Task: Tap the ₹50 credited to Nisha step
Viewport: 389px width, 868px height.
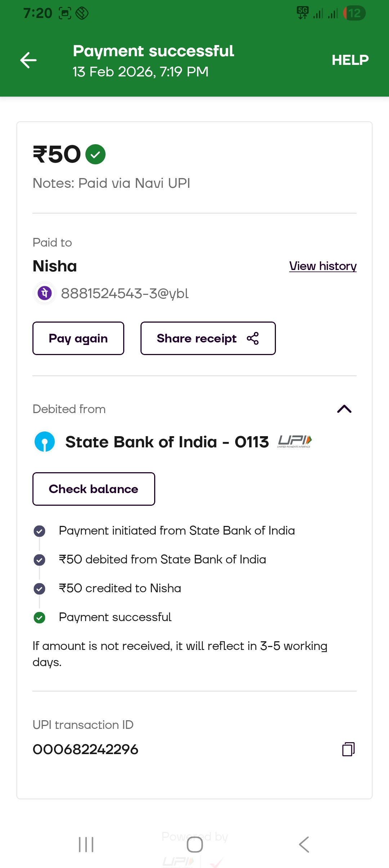Action: [120, 588]
